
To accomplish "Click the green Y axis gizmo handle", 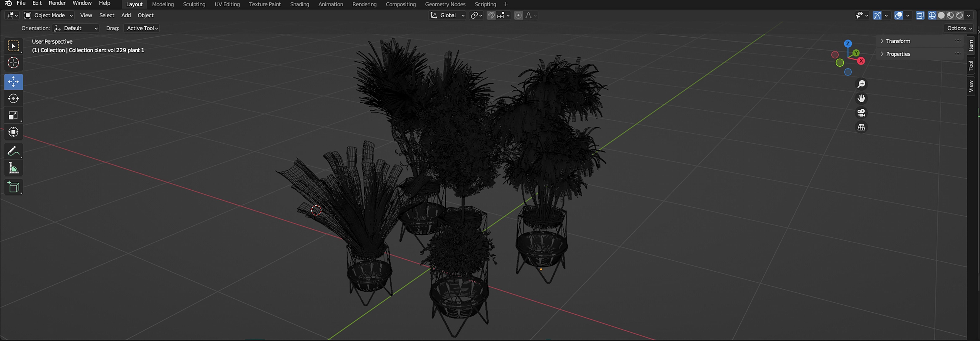I will tap(856, 53).
